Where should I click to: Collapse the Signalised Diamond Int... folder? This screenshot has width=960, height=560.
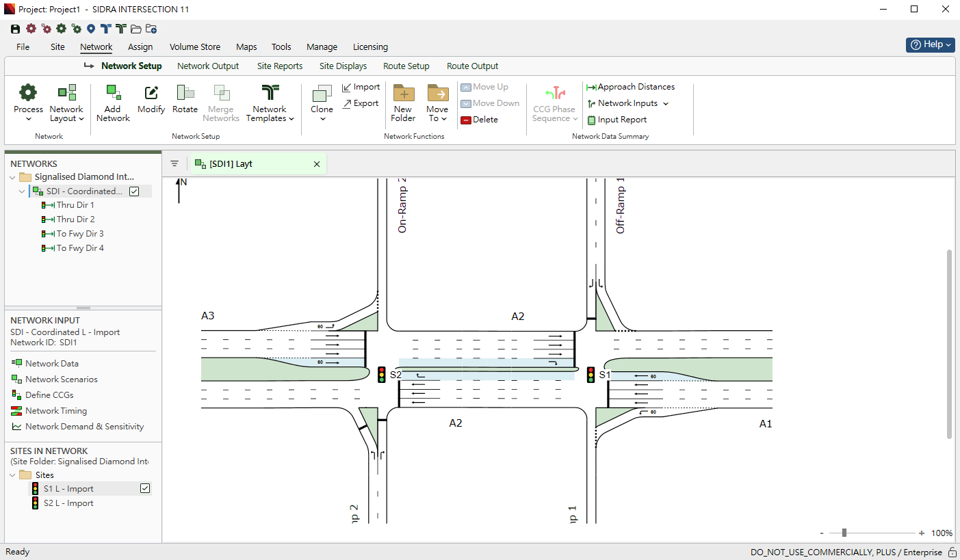point(13,177)
